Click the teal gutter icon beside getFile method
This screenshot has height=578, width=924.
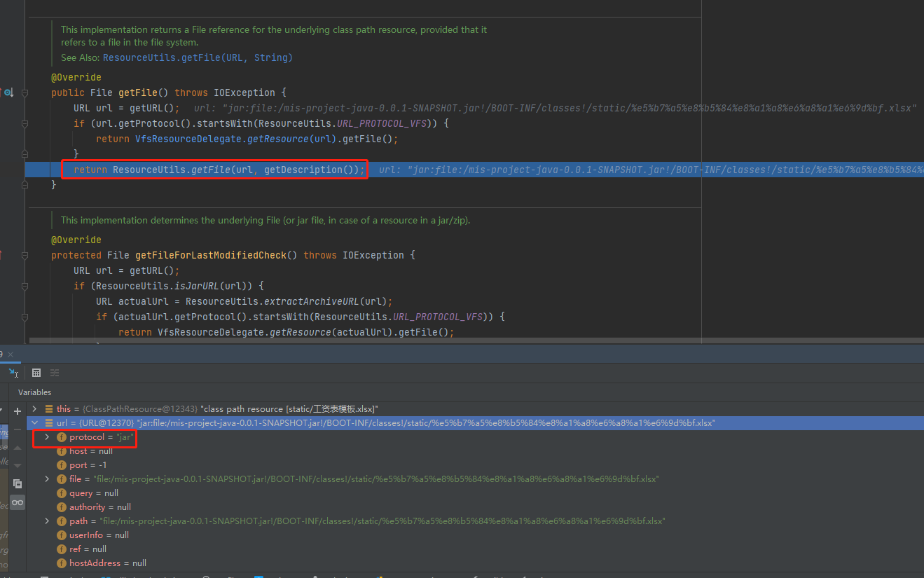click(x=9, y=92)
